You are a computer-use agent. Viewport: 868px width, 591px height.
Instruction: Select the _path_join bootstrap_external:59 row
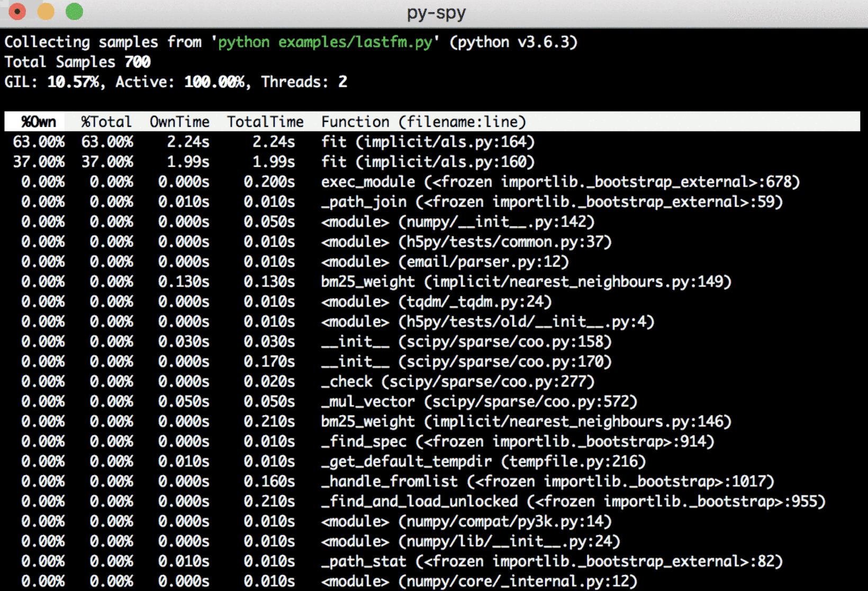click(x=432, y=202)
